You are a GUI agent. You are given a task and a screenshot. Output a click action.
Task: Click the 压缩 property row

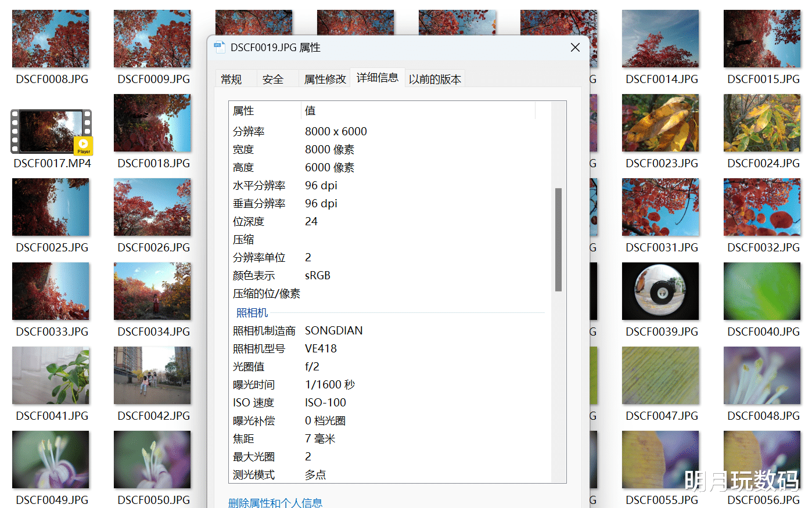390,240
